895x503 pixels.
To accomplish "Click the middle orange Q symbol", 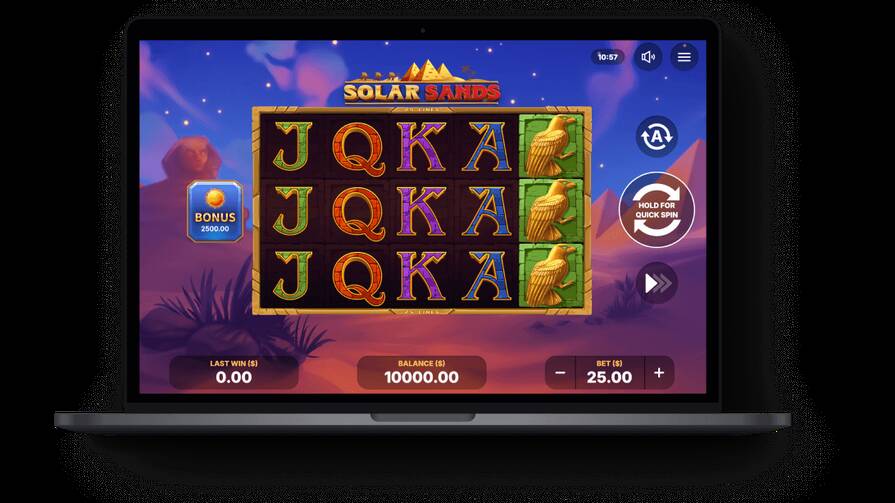I will pyautogui.click(x=357, y=212).
